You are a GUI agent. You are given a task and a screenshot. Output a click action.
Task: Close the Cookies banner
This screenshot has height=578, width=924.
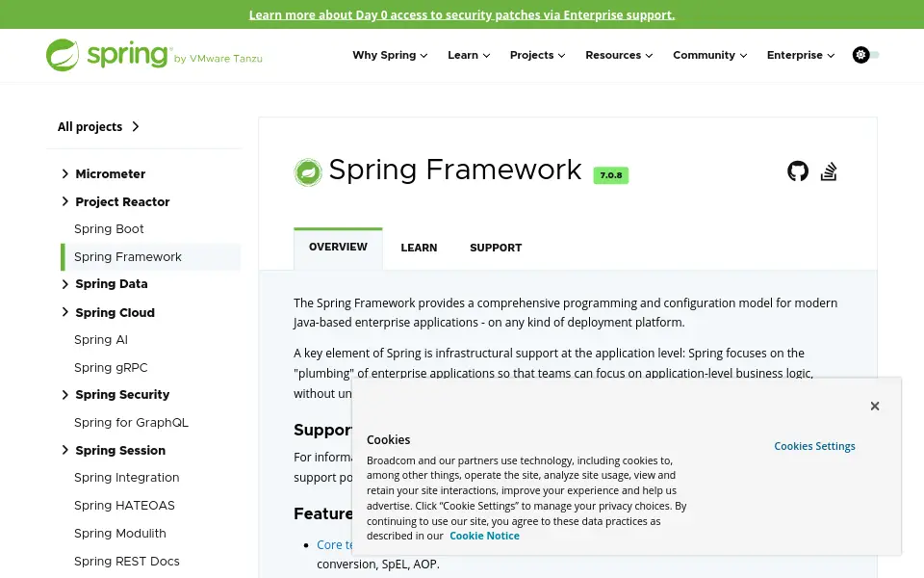875,406
